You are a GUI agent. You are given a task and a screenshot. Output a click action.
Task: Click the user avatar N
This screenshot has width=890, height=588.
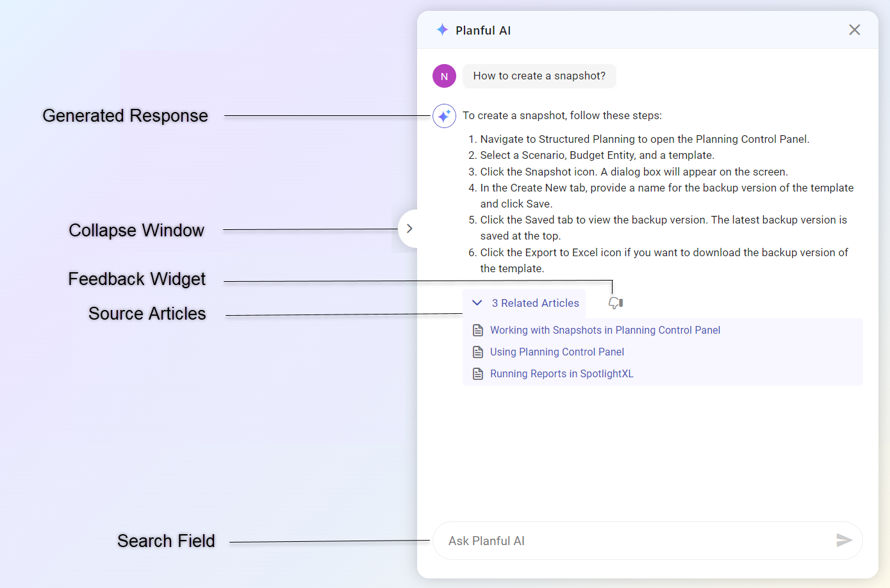444,76
